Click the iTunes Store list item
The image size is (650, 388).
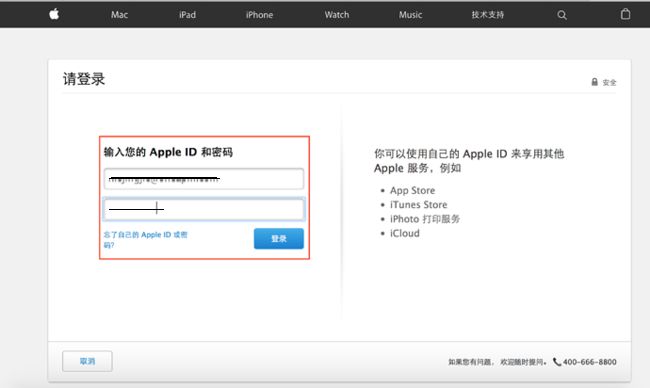[419, 205]
